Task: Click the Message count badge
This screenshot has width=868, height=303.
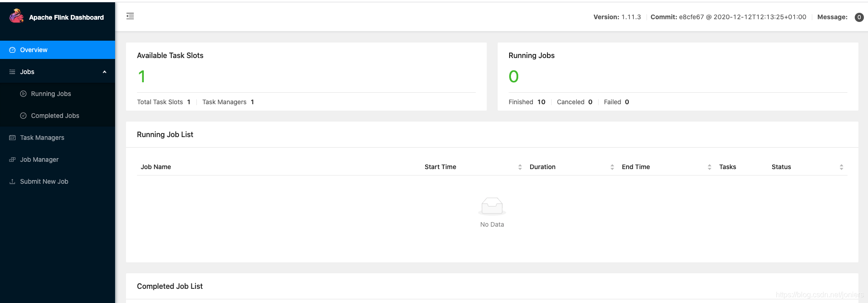Action: pyautogui.click(x=859, y=17)
